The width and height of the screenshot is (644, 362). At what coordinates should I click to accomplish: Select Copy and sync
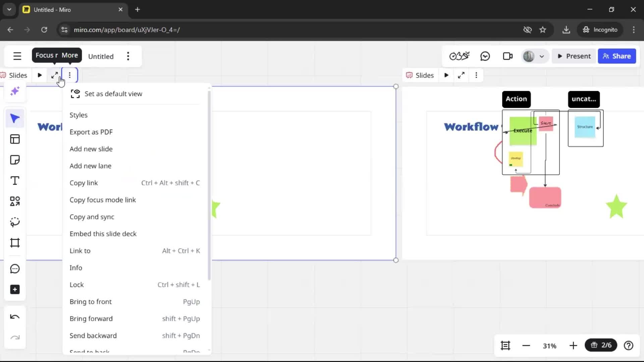pyautogui.click(x=135, y=217)
